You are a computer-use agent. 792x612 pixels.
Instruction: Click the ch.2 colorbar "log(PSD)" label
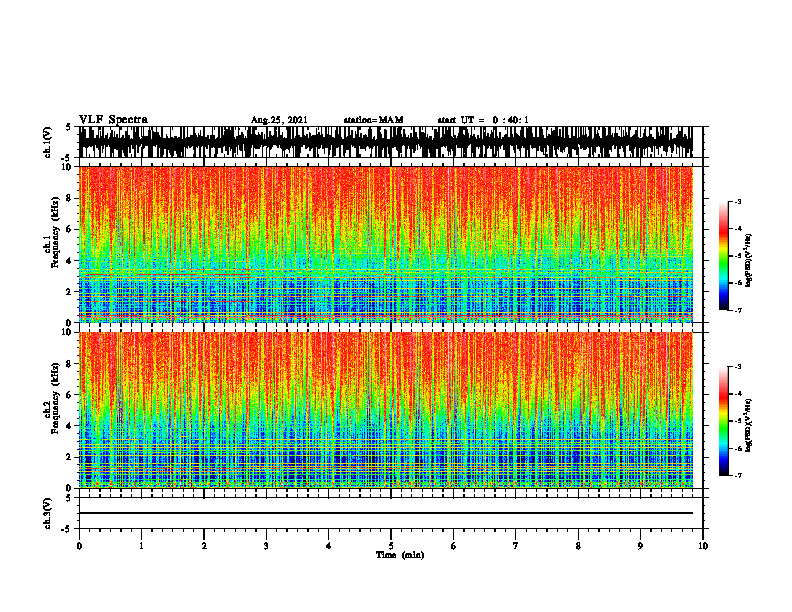pos(749,425)
